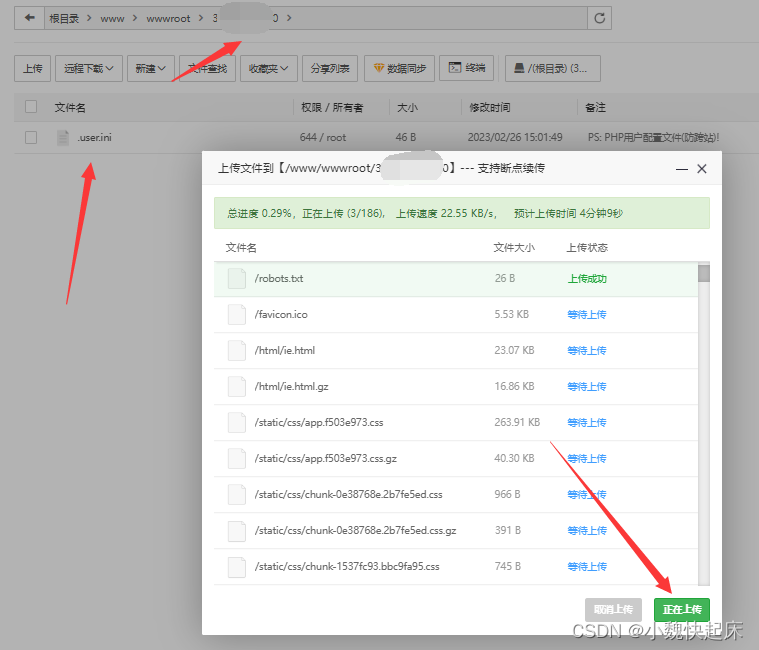The image size is (759, 650).
Task: Click /static/css/chunk-1537fc93.bbc9fa95.css name
Action: coord(347,566)
